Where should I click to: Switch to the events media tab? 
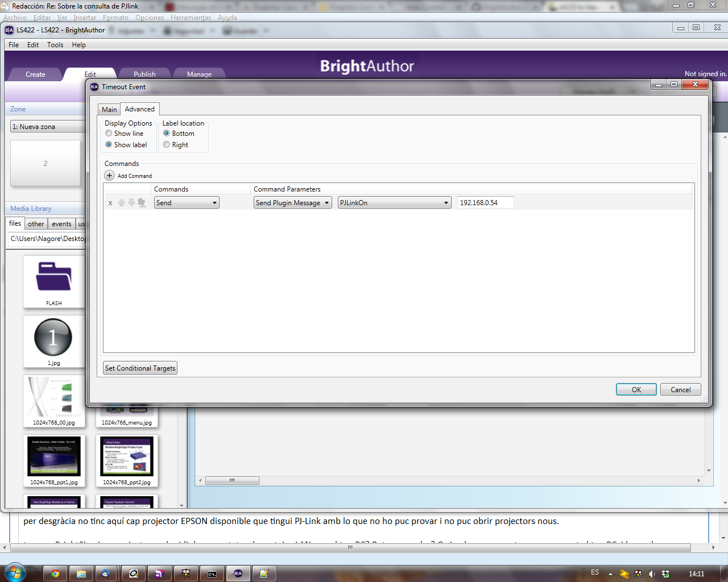[61, 224]
